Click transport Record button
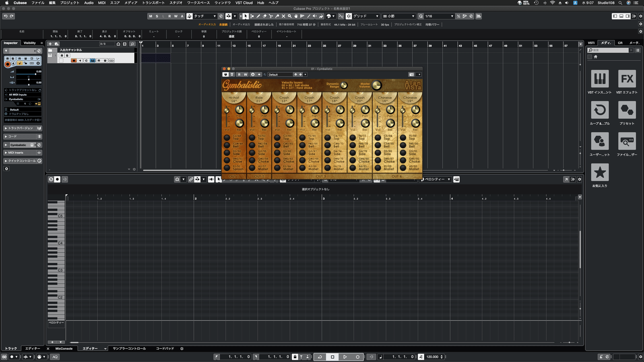Screen dimensions: 644x362 (357, 357)
